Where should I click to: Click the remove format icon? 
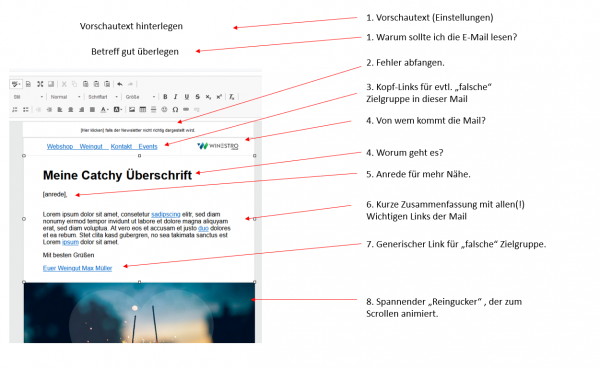pos(232,97)
